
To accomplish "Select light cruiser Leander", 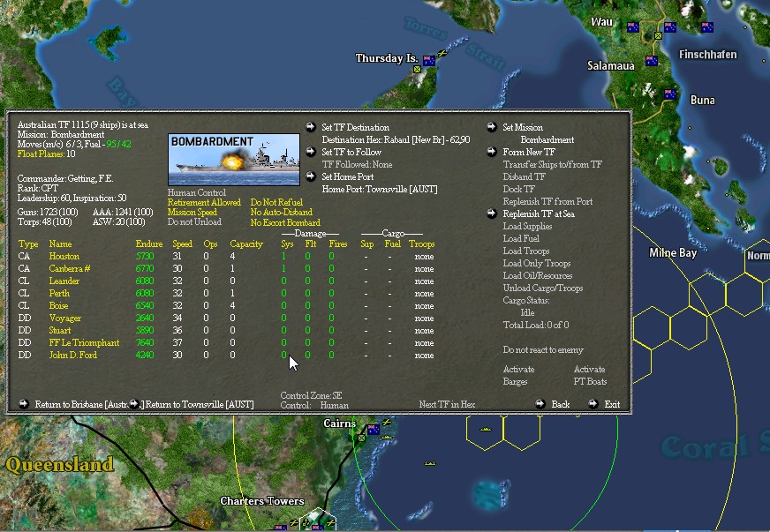I will tap(64, 281).
